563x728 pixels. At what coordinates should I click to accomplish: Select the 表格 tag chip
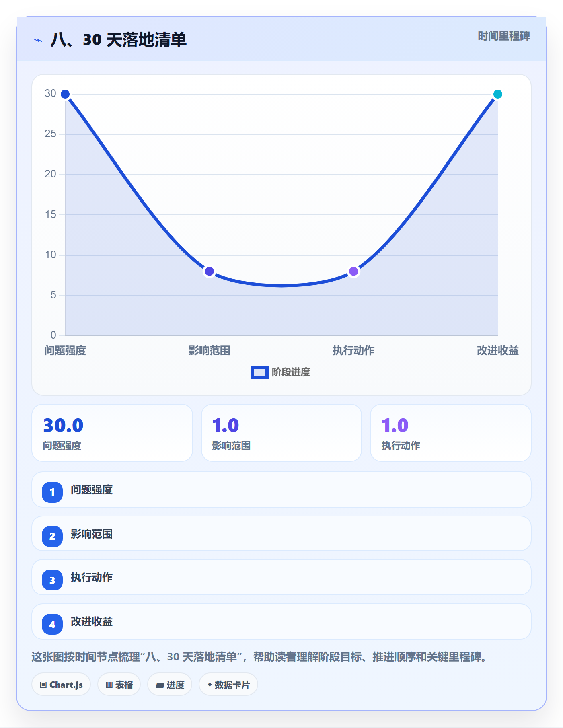tap(119, 685)
